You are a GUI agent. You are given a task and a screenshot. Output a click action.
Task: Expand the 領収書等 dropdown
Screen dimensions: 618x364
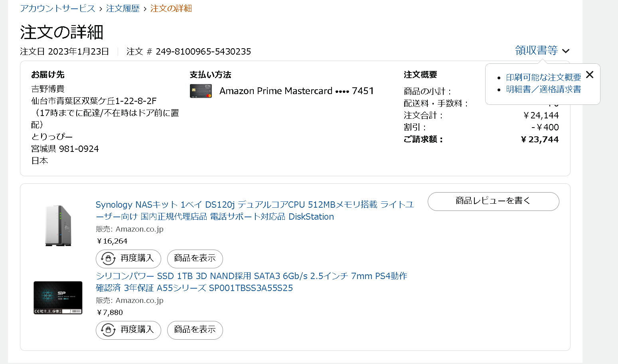click(536, 50)
